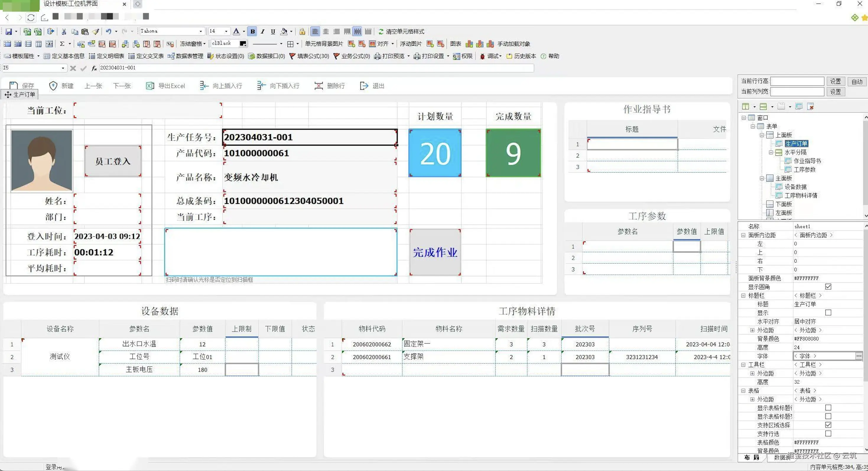Screen dimensions: 868x471
Task: Click the clBlack color swatch
Action: tap(243, 44)
